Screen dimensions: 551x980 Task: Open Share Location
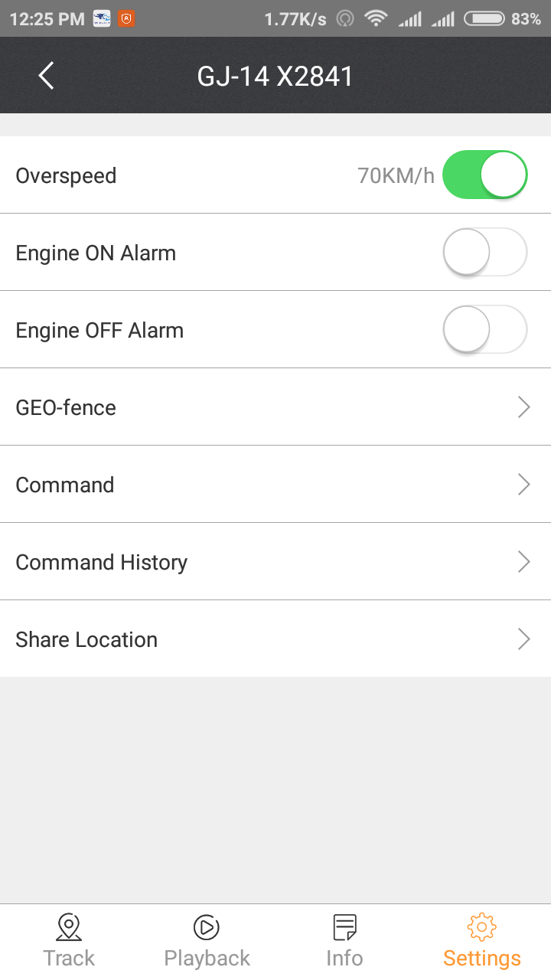(x=275, y=639)
